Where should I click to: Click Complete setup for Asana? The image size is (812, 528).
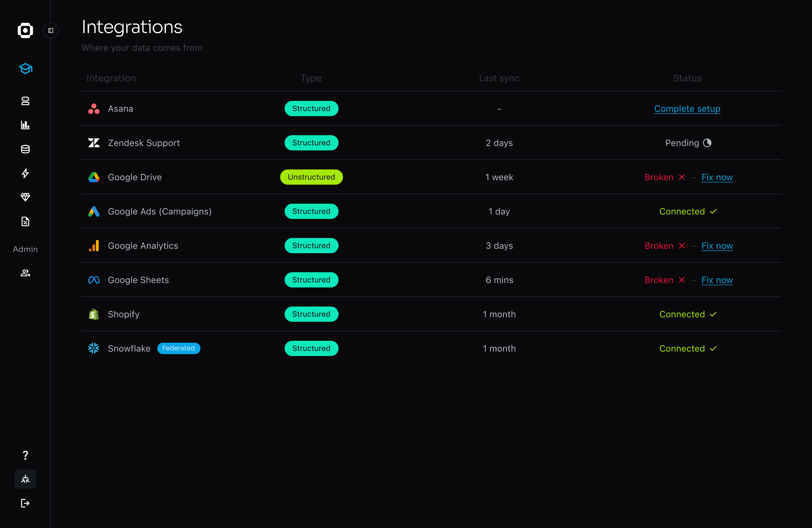687,109
